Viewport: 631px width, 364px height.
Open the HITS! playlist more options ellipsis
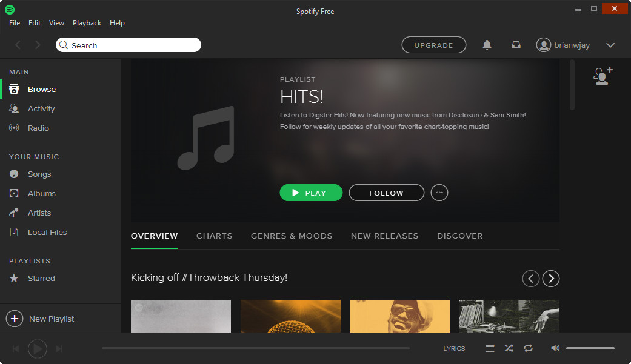tap(439, 193)
